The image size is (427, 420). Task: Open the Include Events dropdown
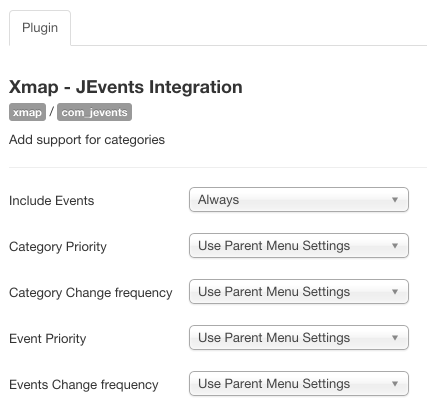click(x=299, y=200)
